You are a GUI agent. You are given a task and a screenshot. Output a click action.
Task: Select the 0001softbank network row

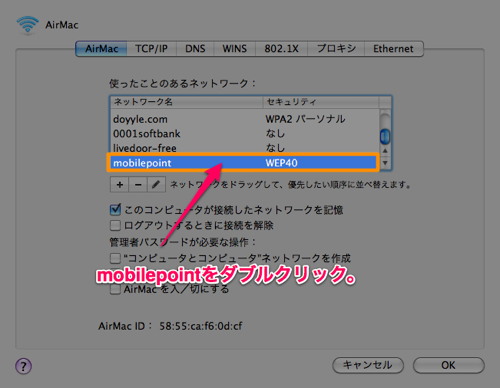pos(245,134)
